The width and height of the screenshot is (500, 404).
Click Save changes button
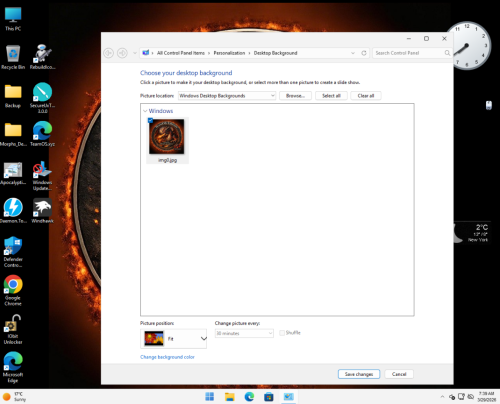(359, 374)
